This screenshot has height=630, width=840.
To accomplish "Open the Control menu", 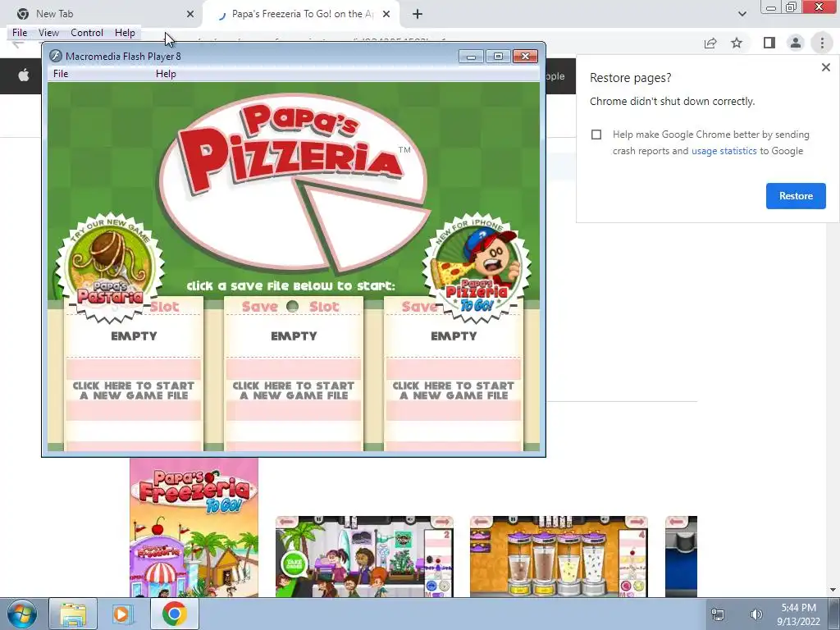I will 87,33.
